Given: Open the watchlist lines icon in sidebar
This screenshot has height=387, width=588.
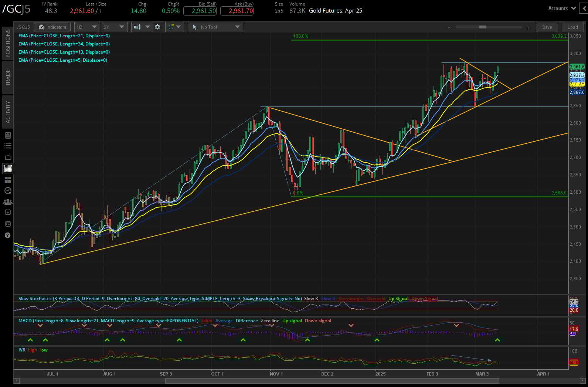Looking at the screenshot, I should click(8, 146).
